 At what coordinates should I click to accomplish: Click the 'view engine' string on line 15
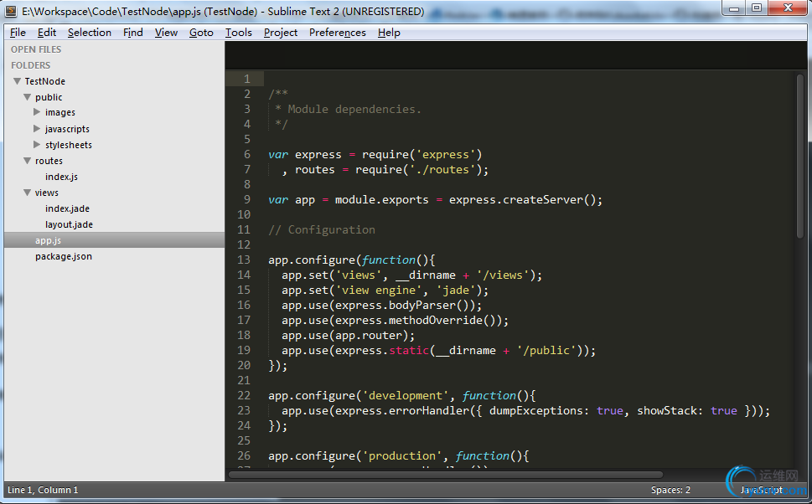coord(379,291)
